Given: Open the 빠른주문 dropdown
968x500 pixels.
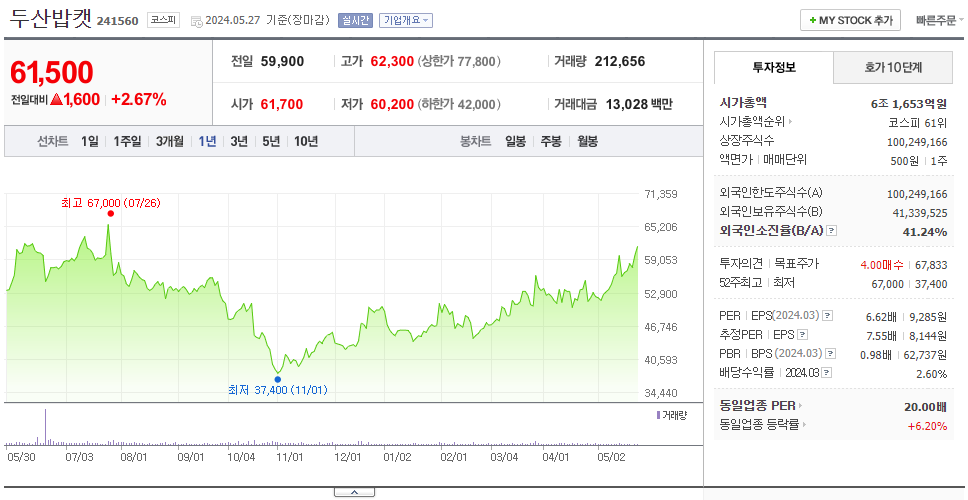Looking at the screenshot, I should click(940, 20).
